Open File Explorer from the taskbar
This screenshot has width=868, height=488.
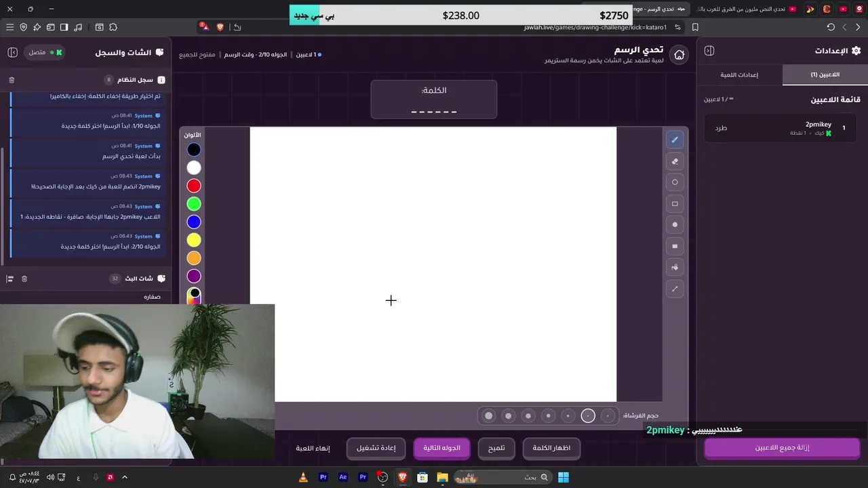coord(442,477)
